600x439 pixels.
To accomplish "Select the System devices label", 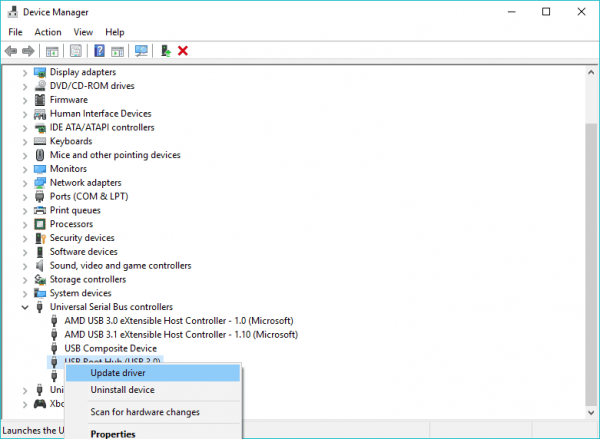I will (81, 293).
